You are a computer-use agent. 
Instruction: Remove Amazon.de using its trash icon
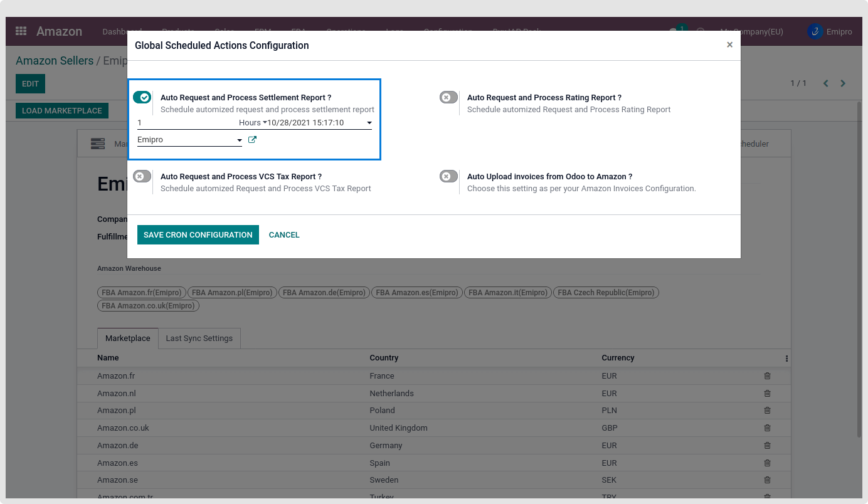coord(767,446)
